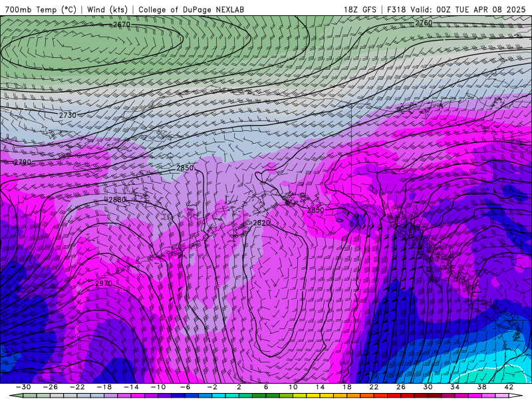This screenshot has height=399, width=532.
Task: Click the "Wind (kts)" header text
Action: (x=107, y=9)
